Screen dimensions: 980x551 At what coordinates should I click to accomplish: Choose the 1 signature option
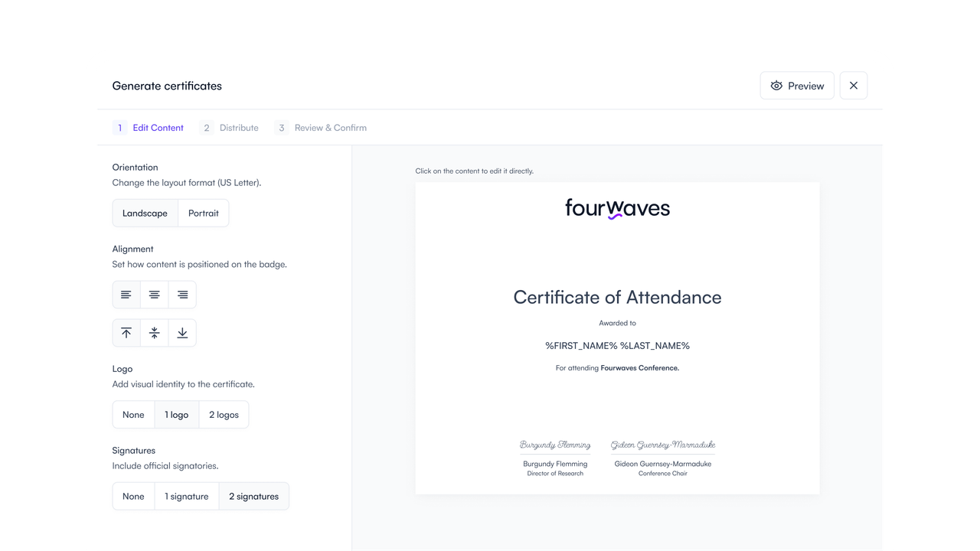tap(186, 497)
